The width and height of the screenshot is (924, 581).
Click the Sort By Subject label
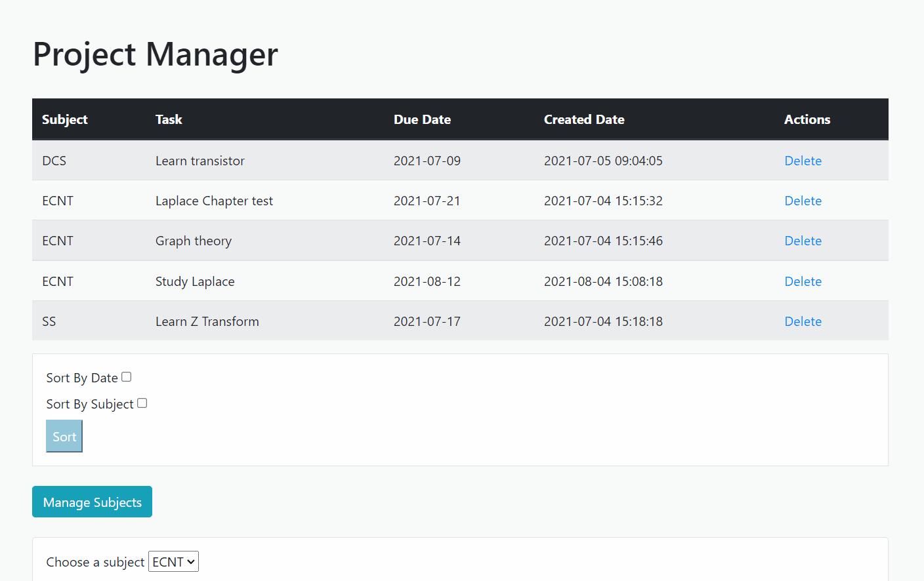click(90, 404)
